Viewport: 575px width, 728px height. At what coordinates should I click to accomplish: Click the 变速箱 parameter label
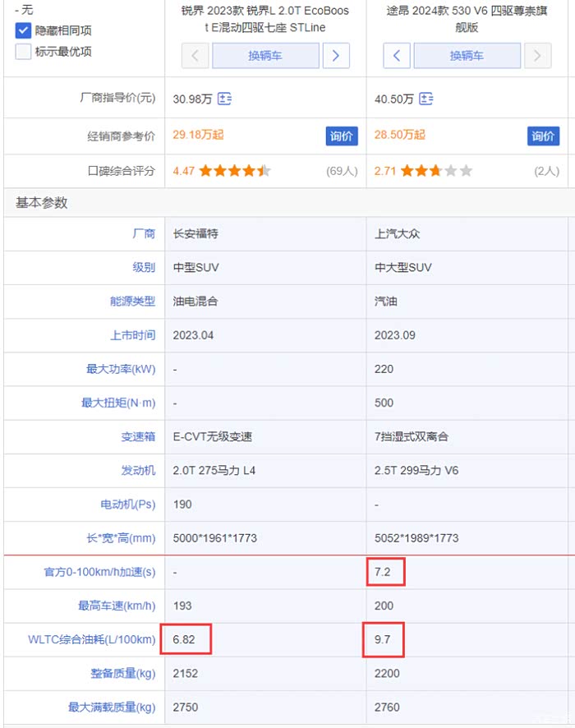pos(138,436)
